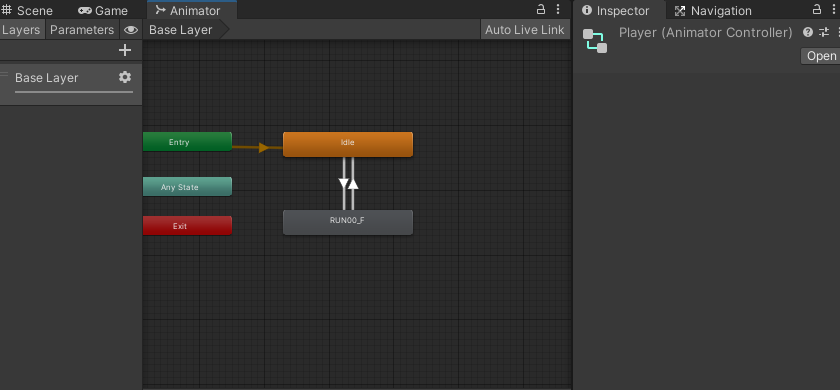840x390 pixels.
Task: Click the Open button in Inspector
Action: pos(821,56)
